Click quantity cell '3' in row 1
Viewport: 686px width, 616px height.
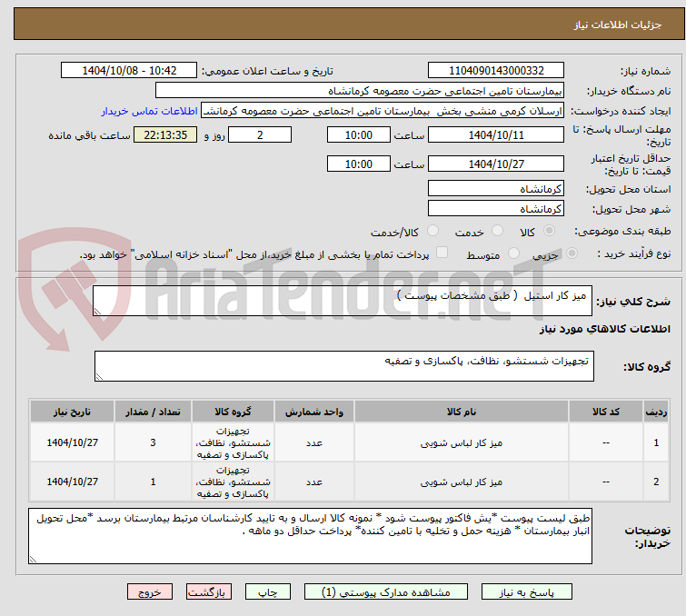point(153,442)
